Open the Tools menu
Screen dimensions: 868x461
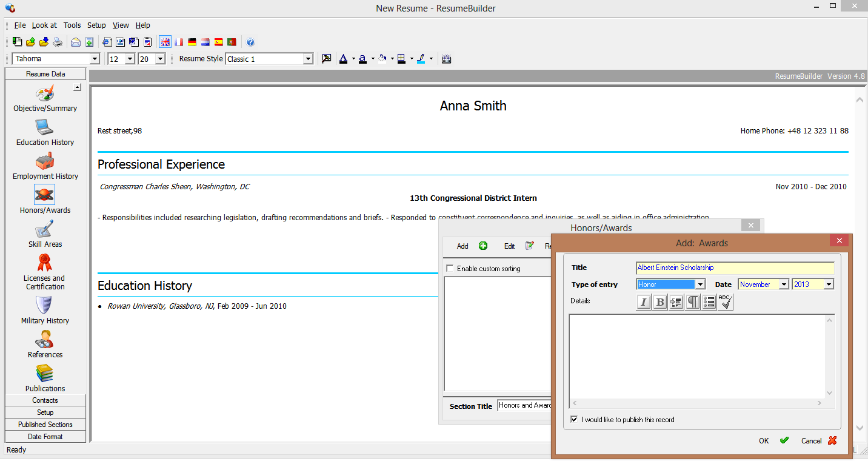72,25
